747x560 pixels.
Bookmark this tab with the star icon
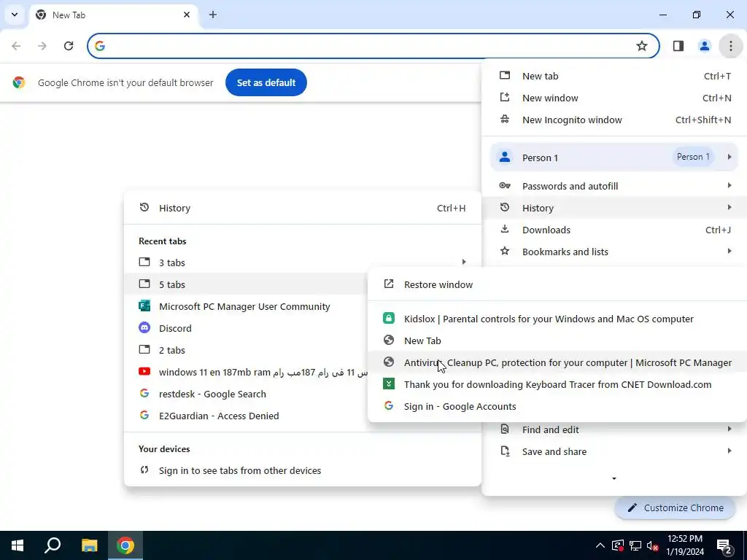[642, 46]
